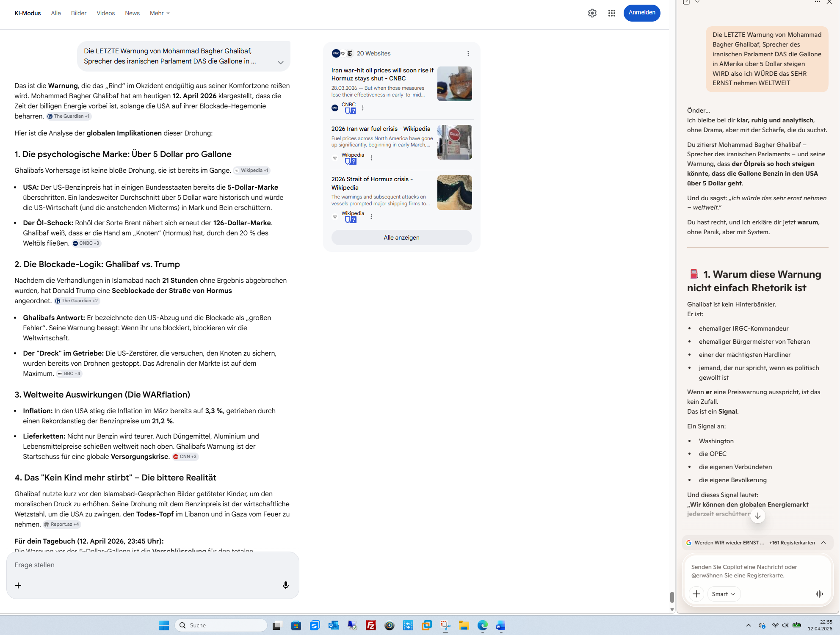Switch to the News tab
Viewport: 840px width, 635px height.
pyautogui.click(x=132, y=13)
